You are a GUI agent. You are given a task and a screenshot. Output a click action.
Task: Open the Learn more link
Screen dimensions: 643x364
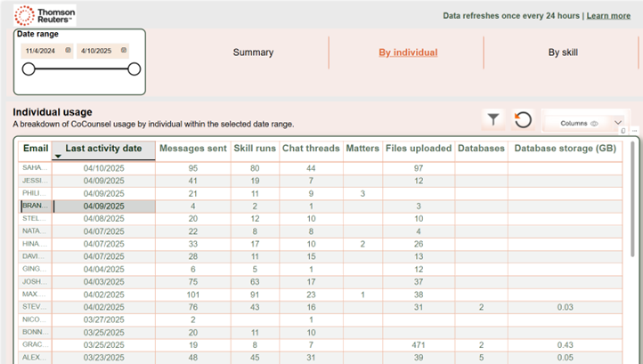608,16
